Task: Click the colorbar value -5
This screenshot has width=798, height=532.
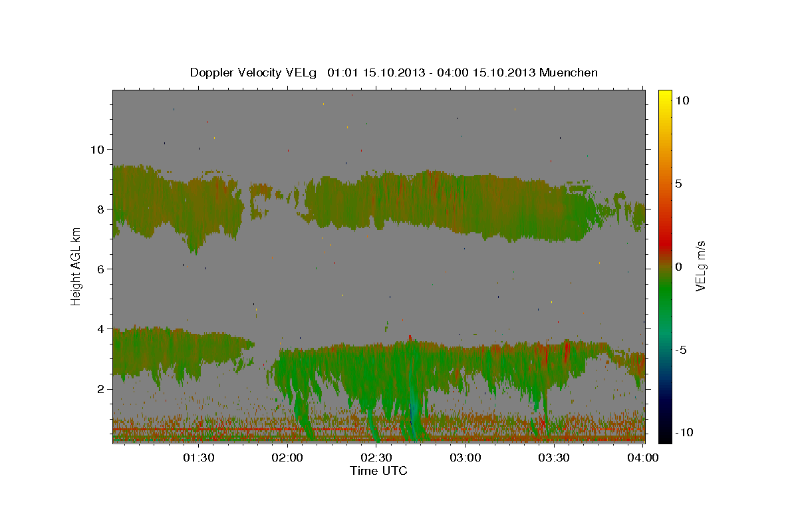Action: click(x=681, y=349)
